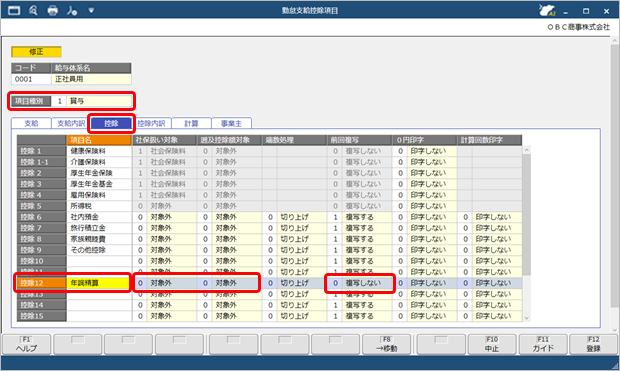The width and height of the screenshot is (620, 371).
Task: Click the 計算回数印字 column header
Action: click(490, 140)
